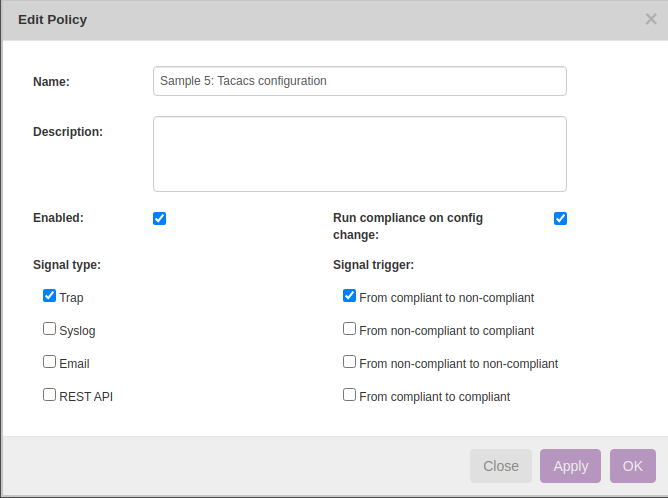Click the Apply button
Viewport: 668px width, 498px height.
tap(570, 466)
